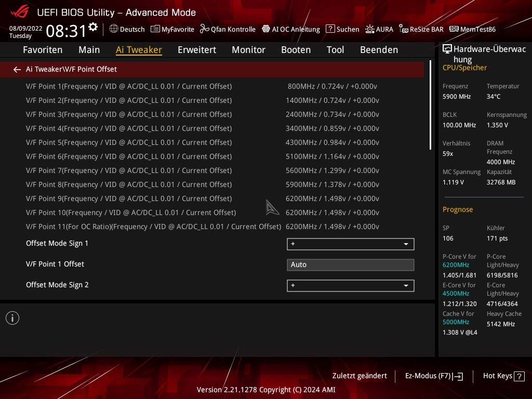The height and width of the screenshot is (399, 532).
Task: Click Zuletzt geändert button
Action: [x=360, y=376]
